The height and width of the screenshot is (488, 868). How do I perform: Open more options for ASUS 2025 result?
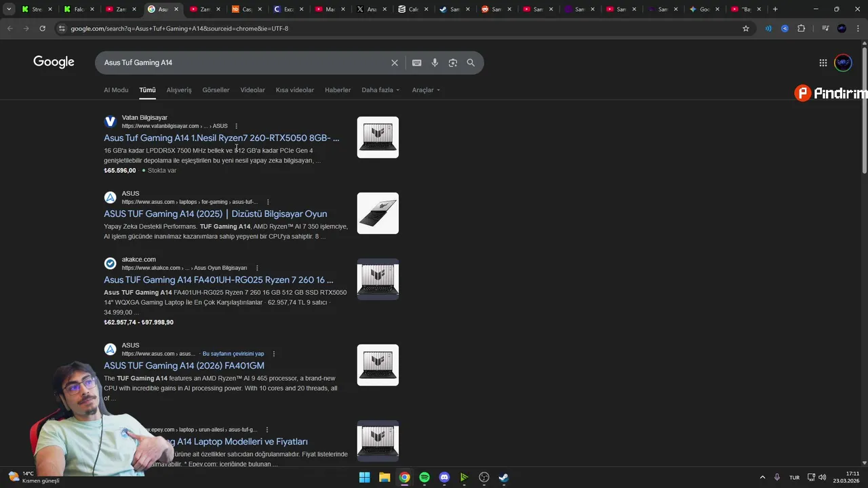[x=268, y=202]
